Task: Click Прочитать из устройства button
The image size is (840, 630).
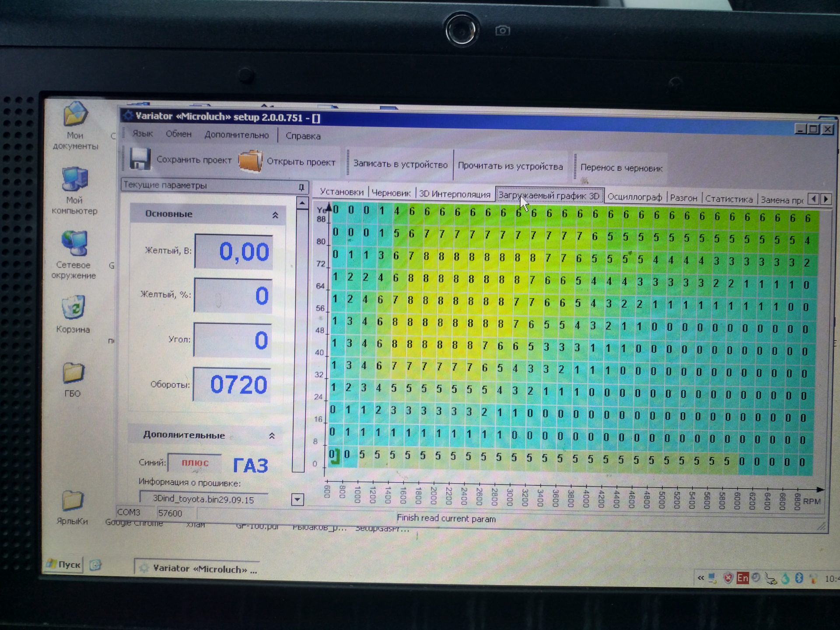Action: pos(510,166)
